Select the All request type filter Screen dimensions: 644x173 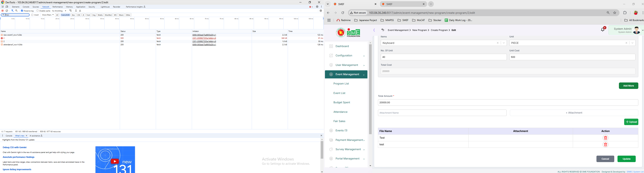tap(57, 15)
